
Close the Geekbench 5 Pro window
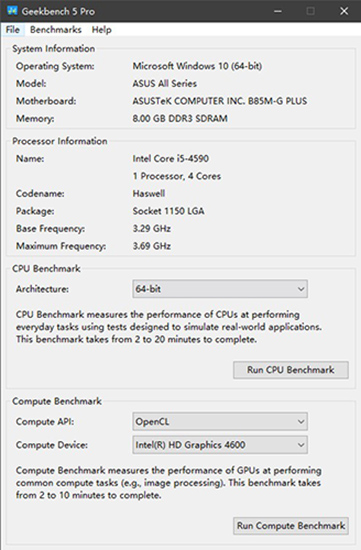[x=344, y=11]
